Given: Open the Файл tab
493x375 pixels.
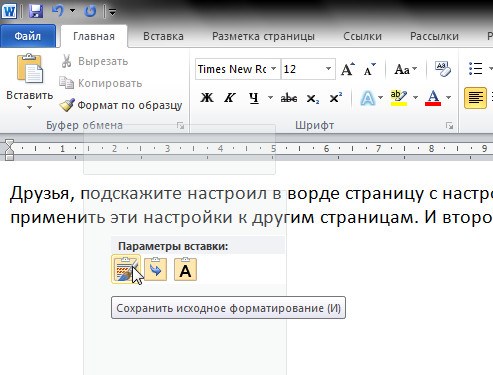Looking at the screenshot, I should [x=28, y=36].
